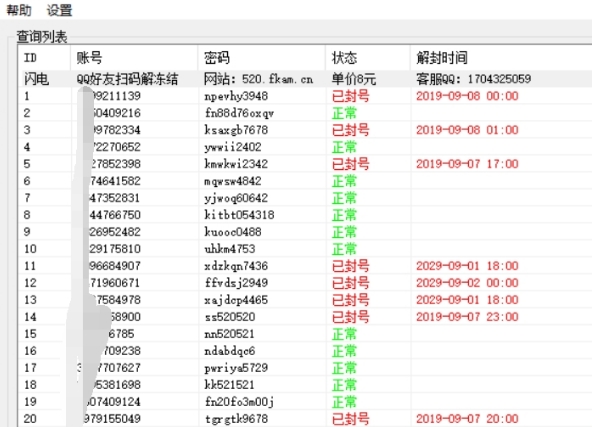592x427 pixels.
Task: Click the 2019-09-07 20:00 unban time
Action: pos(467,419)
